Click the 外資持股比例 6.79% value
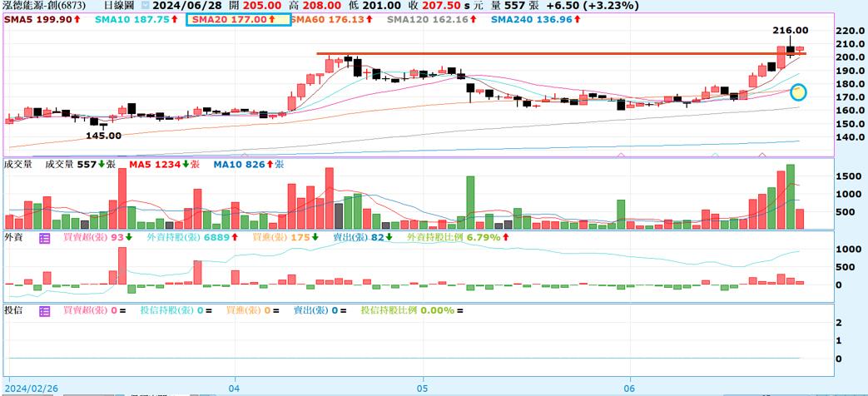This screenshot has height=396, width=868. pyautogui.click(x=459, y=237)
